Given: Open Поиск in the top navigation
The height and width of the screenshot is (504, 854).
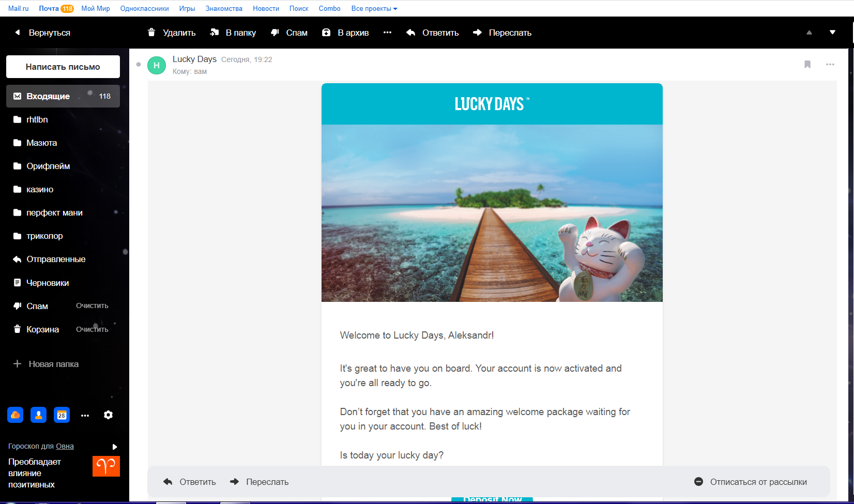Looking at the screenshot, I should [x=299, y=8].
